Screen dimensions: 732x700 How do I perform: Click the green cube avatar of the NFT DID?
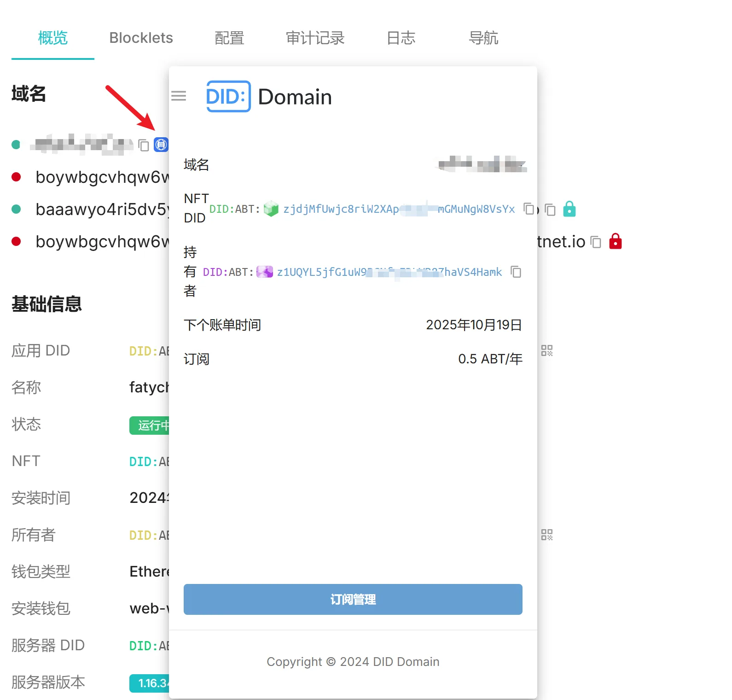[x=271, y=209]
